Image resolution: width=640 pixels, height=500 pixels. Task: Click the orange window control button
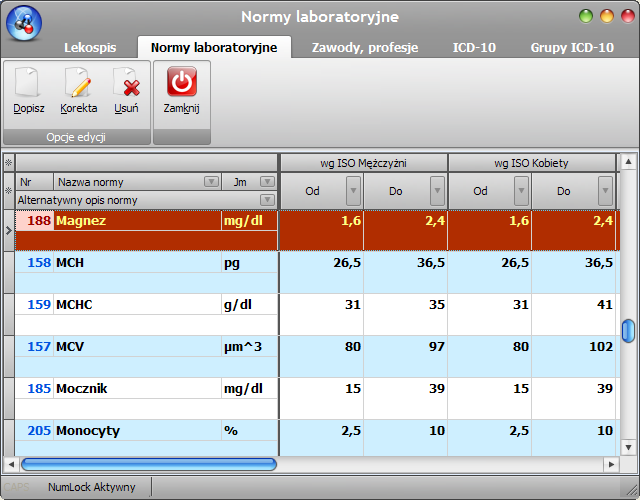tap(607, 16)
